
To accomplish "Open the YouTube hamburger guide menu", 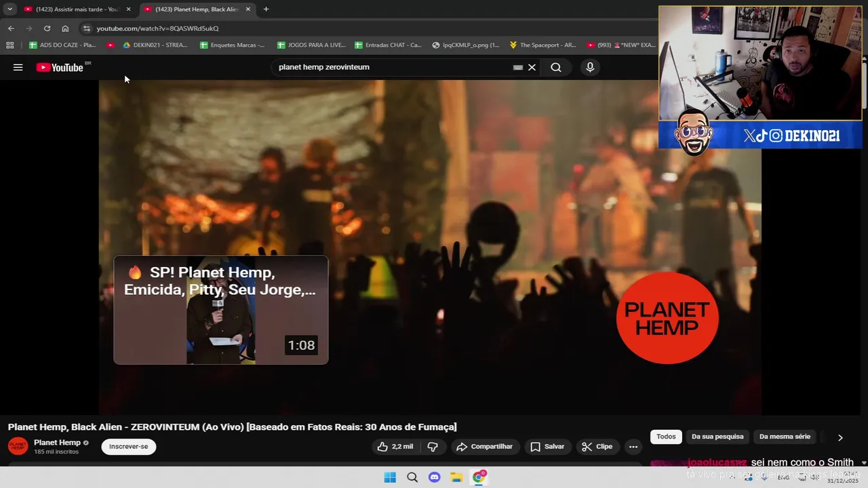I will pyautogui.click(x=18, y=67).
